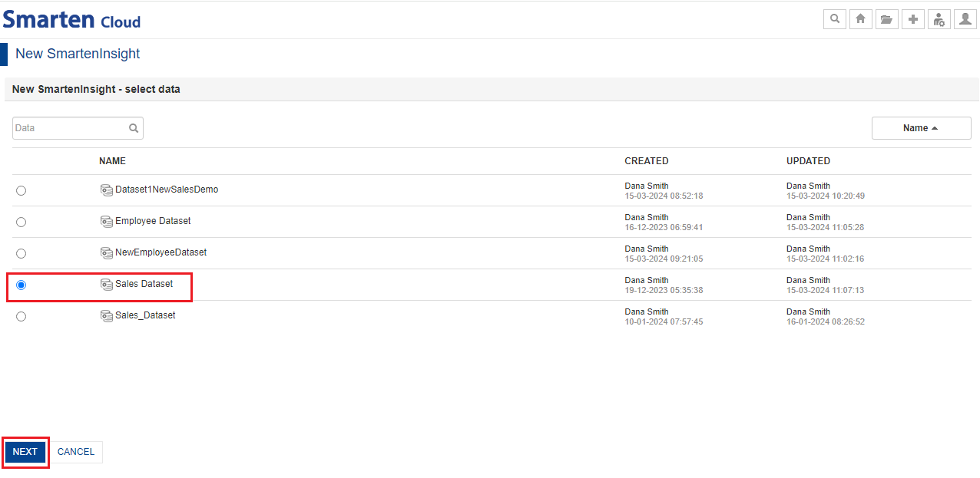Open the repository folder icon
980x478 pixels.
point(886,19)
